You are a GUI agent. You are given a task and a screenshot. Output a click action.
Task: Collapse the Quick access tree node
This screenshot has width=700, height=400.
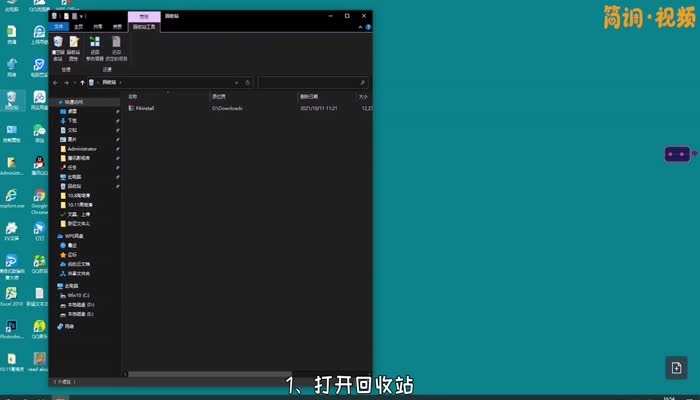coord(54,102)
